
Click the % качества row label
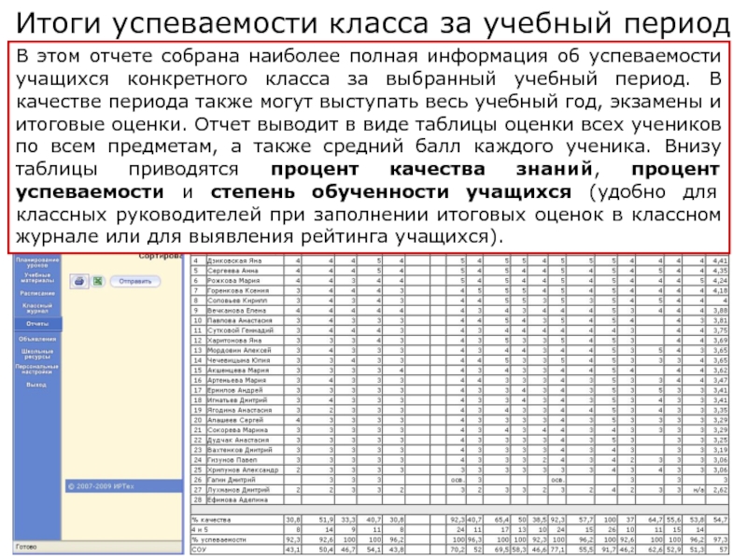[212, 520]
